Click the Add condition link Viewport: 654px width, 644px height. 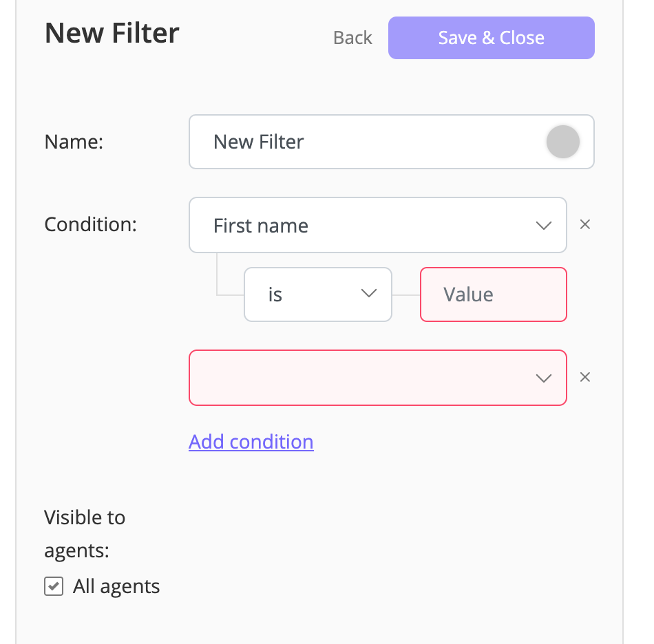point(251,442)
